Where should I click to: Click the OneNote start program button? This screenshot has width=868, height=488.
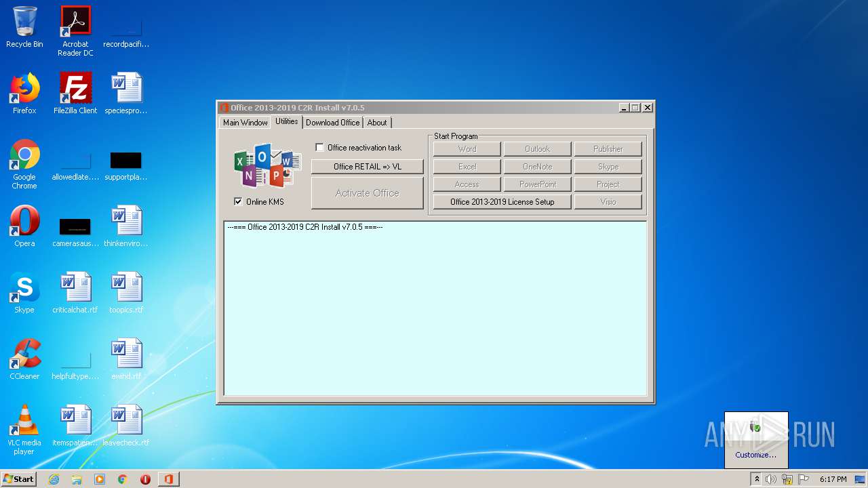tap(538, 167)
